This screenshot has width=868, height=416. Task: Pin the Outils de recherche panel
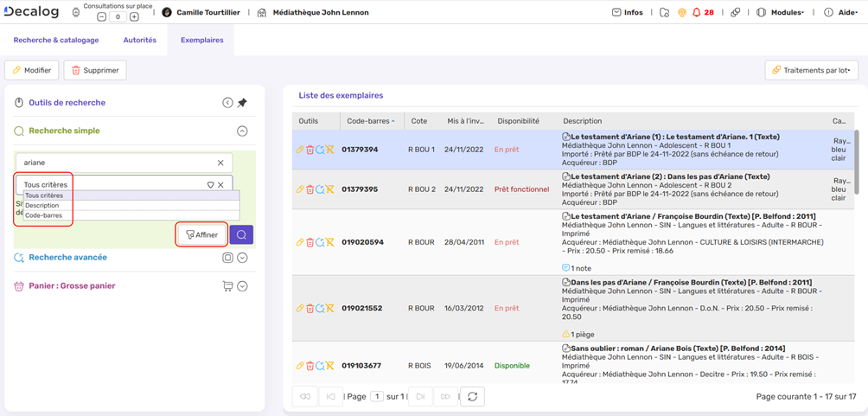243,103
